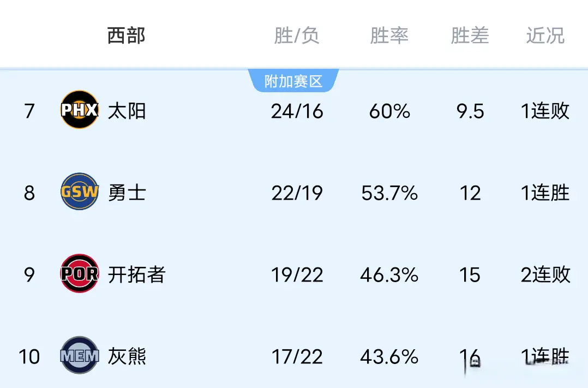Click the Golden State GSW logo
This screenshot has width=588, height=388.
click(79, 192)
